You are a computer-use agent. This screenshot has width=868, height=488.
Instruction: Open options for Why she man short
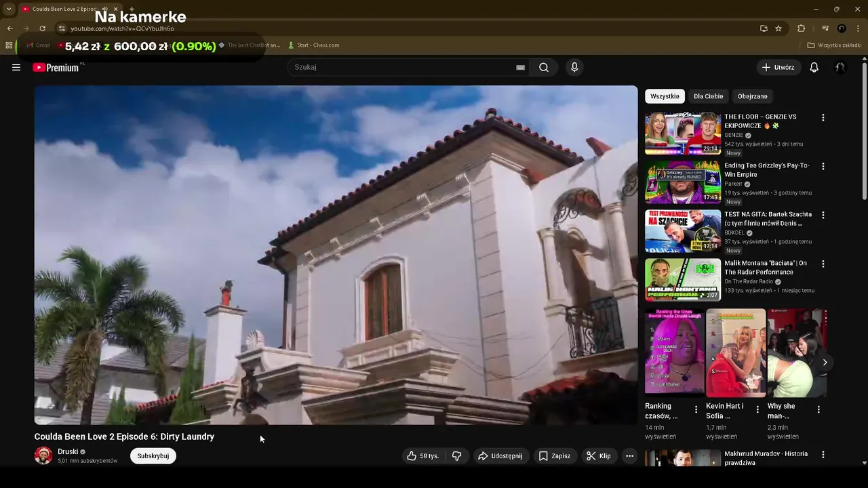[818, 409]
